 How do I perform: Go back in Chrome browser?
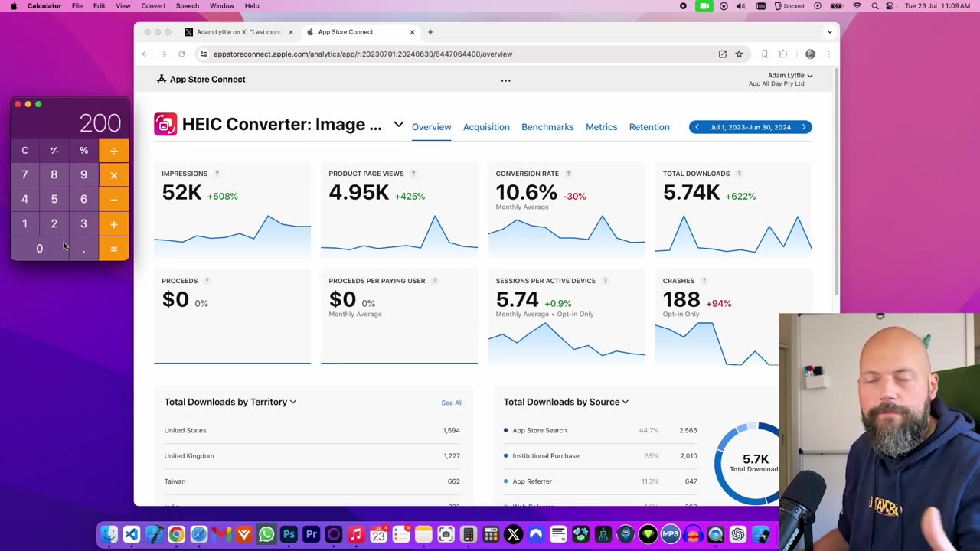(x=145, y=54)
